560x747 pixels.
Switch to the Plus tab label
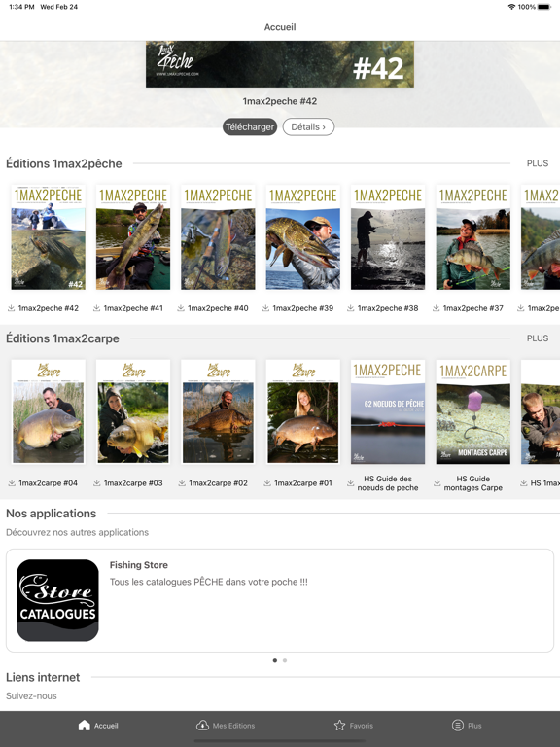pos(474,726)
